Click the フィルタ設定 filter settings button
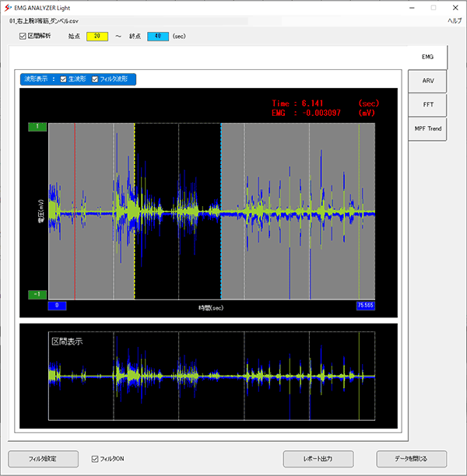Screen dimensions: 467x476 pos(43,459)
